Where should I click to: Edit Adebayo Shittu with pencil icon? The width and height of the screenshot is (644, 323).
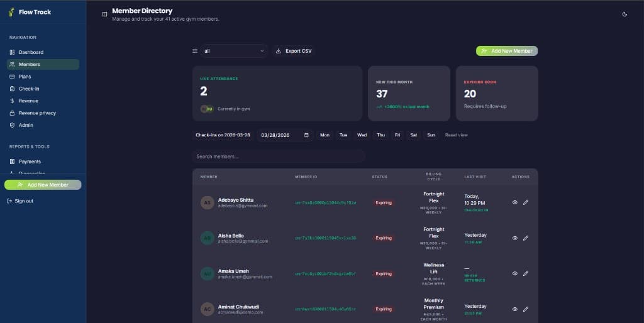coord(526,202)
